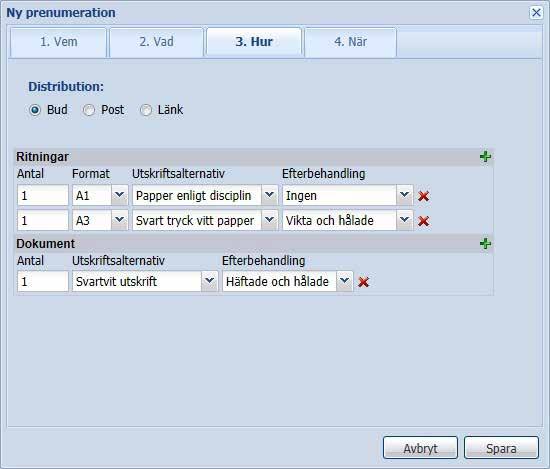Screen dimensions: 550x469
Task: Delete the A1 drawing row
Action: point(423,196)
